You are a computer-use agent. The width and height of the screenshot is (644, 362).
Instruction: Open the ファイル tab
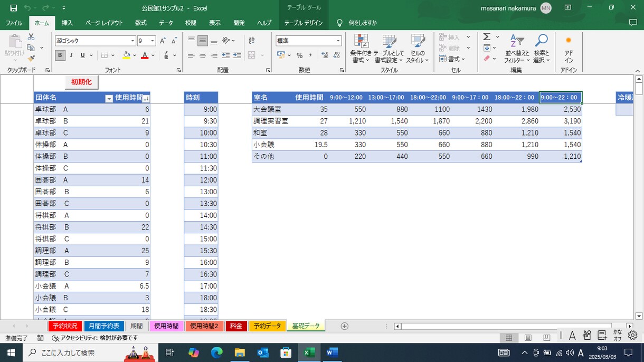(x=14, y=23)
